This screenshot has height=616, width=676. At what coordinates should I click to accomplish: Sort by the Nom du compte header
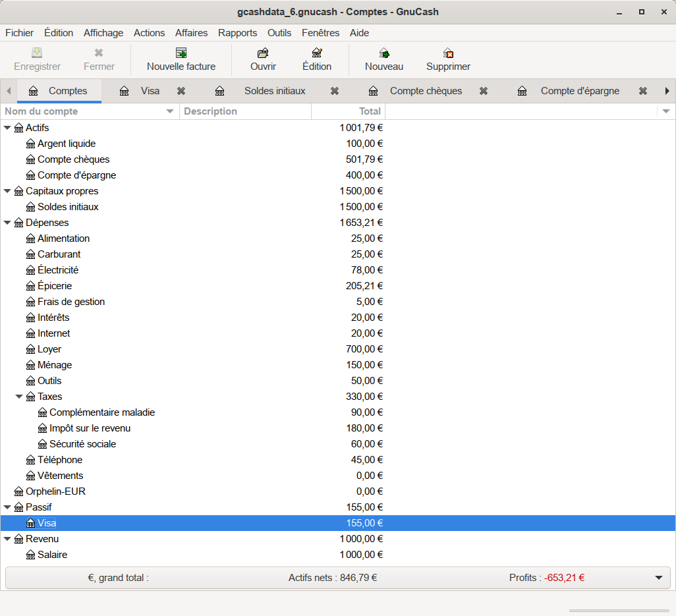pyautogui.click(x=86, y=111)
